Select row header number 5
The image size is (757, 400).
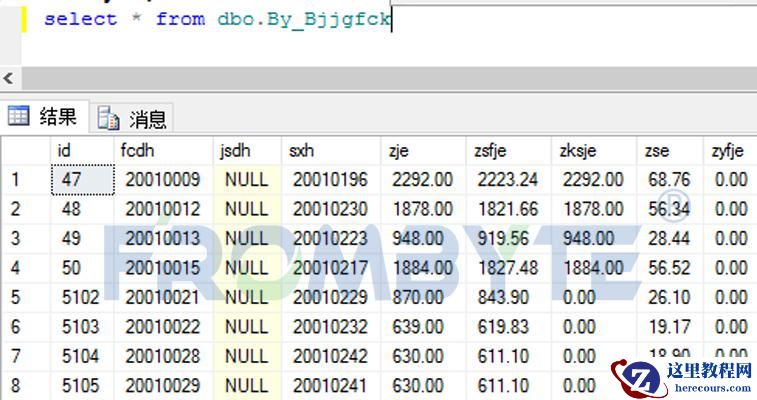[x=26, y=297]
